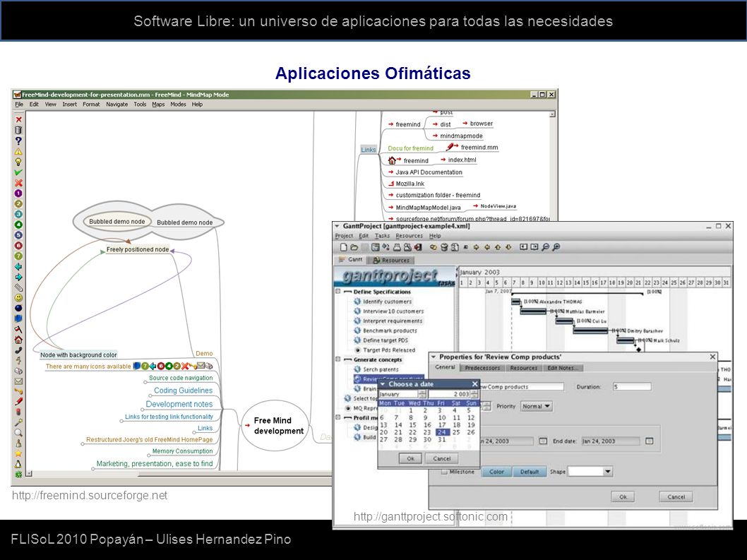Viewport: 747px width, 560px height.
Task: Choose the red priority 6 icon
Action: tap(18, 246)
